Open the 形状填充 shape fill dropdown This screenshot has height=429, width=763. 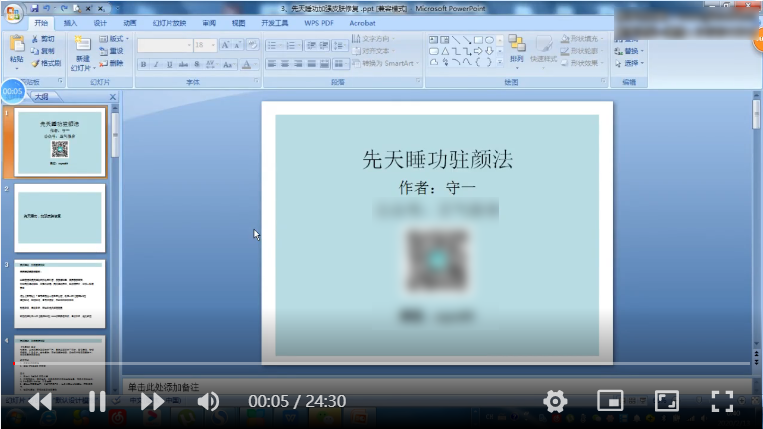[582, 38]
